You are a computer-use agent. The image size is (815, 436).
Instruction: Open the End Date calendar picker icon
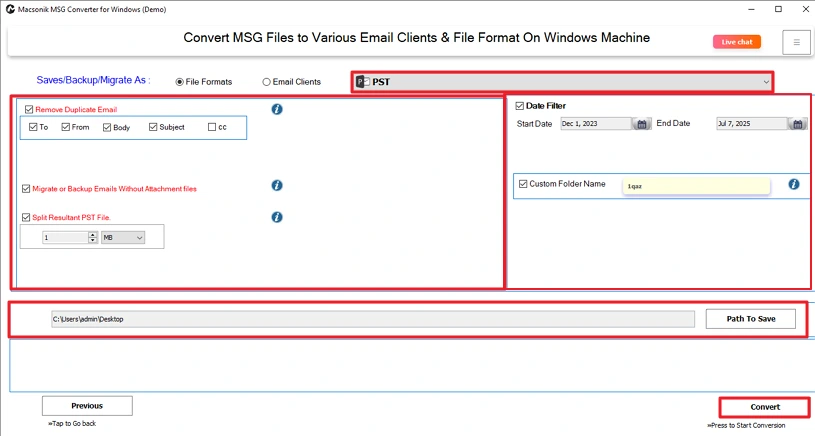click(x=797, y=124)
